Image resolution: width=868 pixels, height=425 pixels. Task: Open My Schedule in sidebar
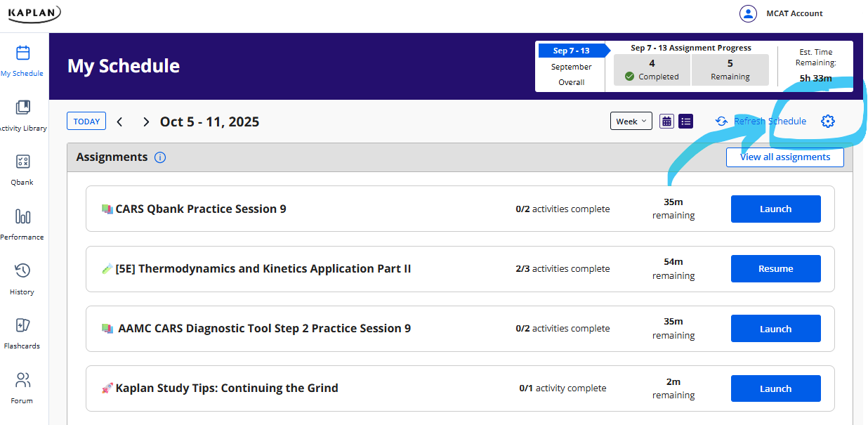click(22, 61)
